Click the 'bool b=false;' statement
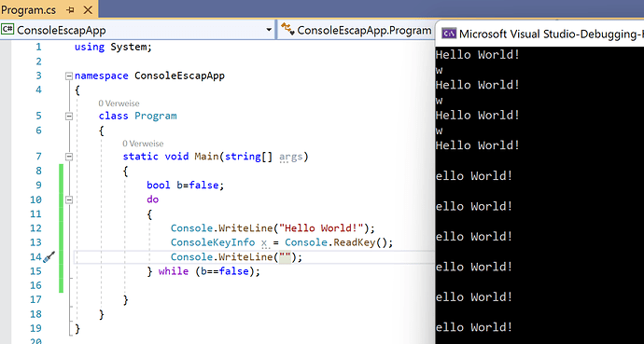 click(x=186, y=186)
